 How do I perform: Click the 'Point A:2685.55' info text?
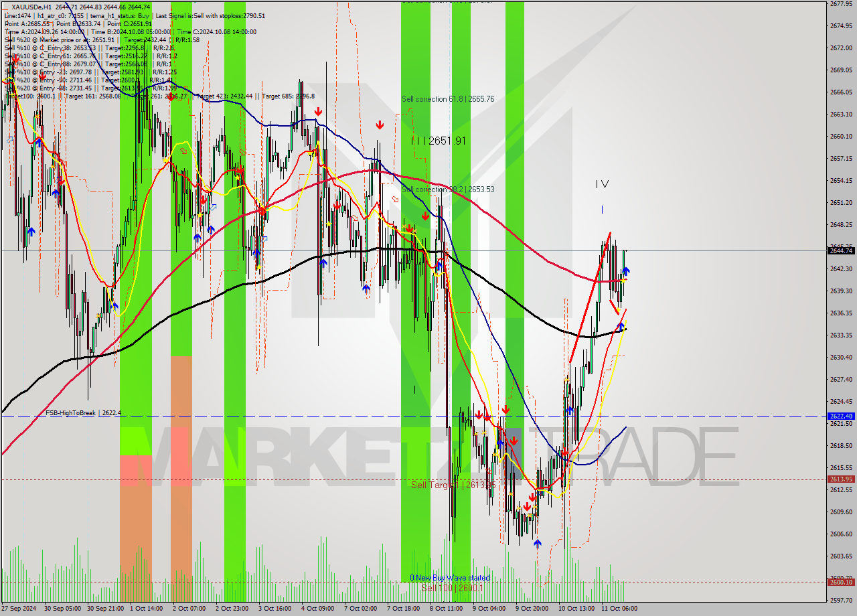click(27, 23)
